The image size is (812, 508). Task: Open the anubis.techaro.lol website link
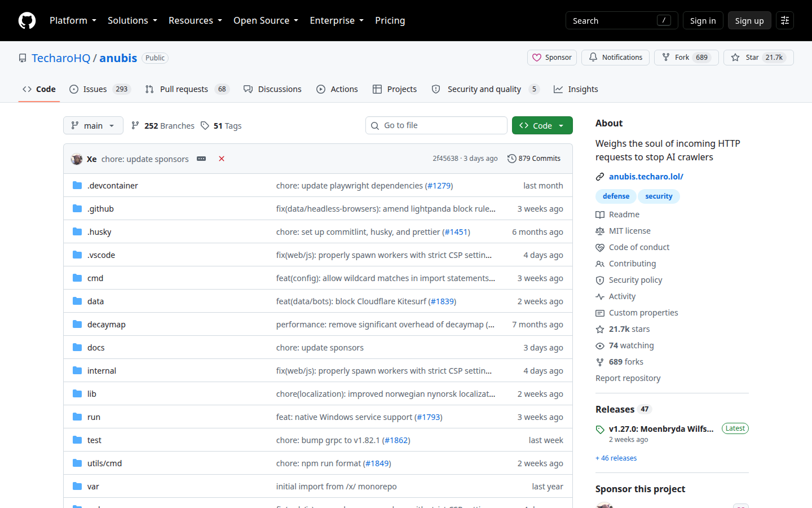point(646,177)
